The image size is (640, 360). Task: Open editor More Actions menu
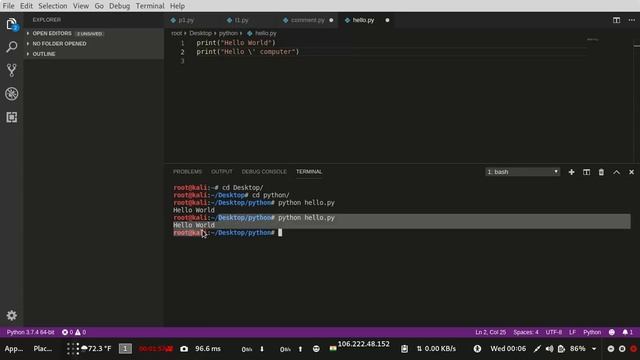tap(631, 20)
